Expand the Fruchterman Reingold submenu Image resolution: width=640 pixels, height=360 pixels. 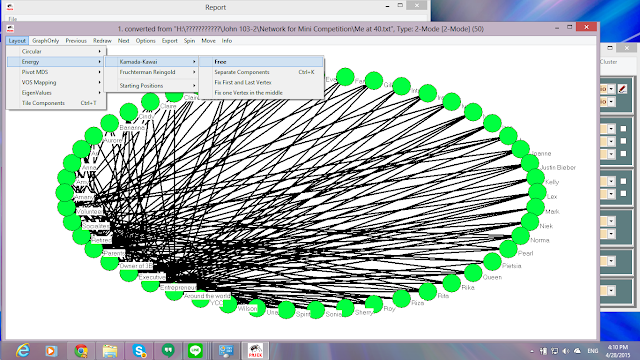click(152, 72)
